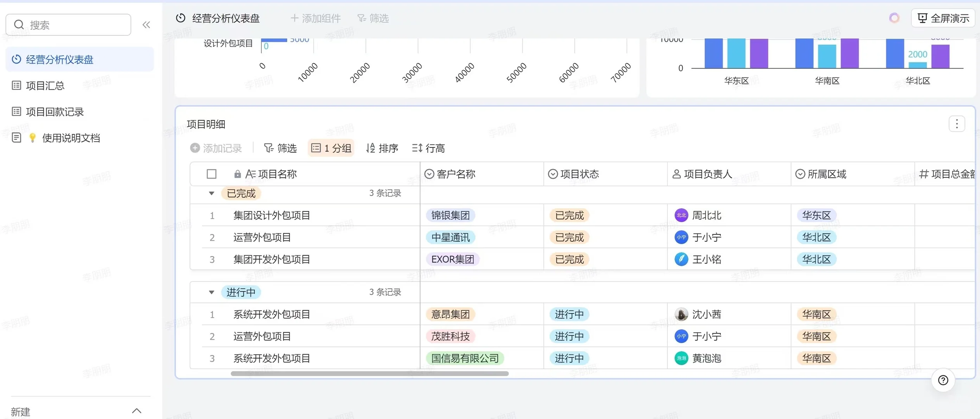980x419 pixels.
Task: Open 项目回款记录 from the sidebar
Action: [54, 111]
